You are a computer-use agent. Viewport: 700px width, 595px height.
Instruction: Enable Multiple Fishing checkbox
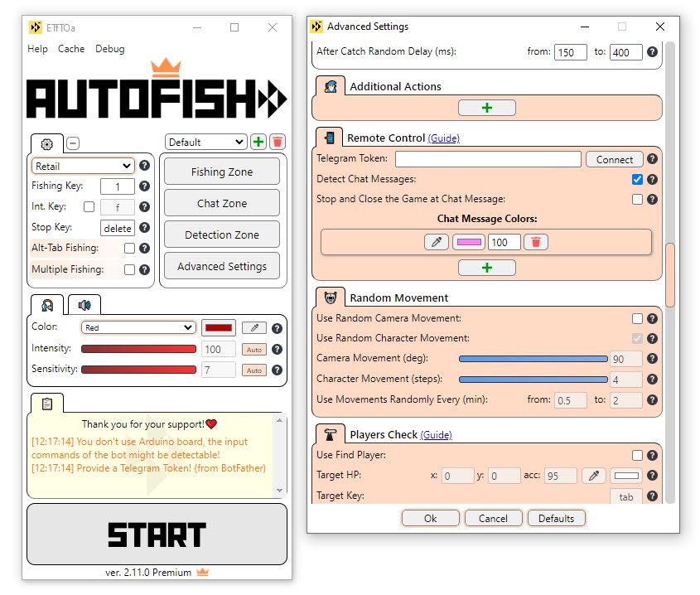point(129,270)
